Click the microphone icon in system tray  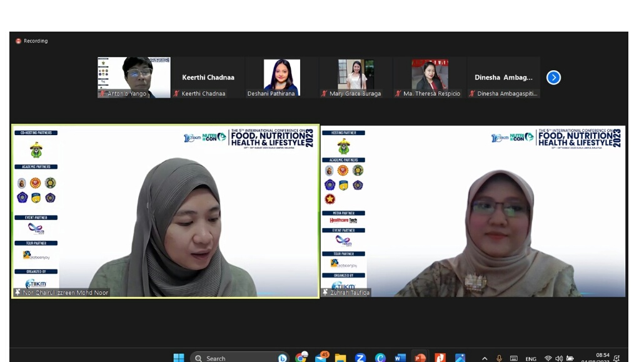(x=499, y=358)
